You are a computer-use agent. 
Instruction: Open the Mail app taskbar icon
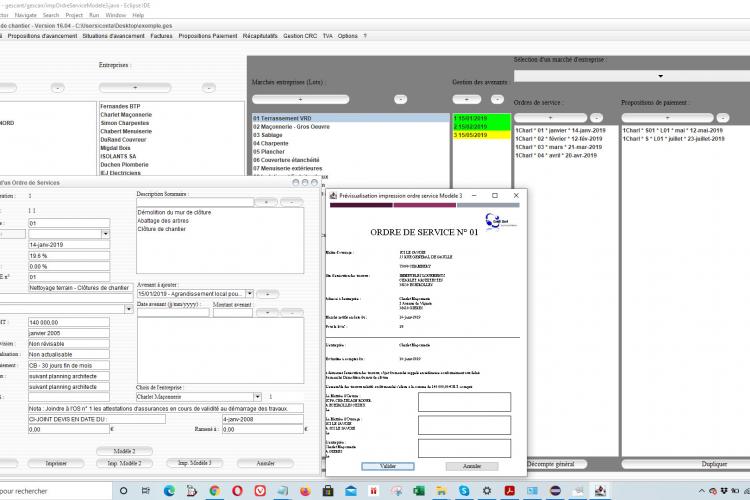(351, 490)
